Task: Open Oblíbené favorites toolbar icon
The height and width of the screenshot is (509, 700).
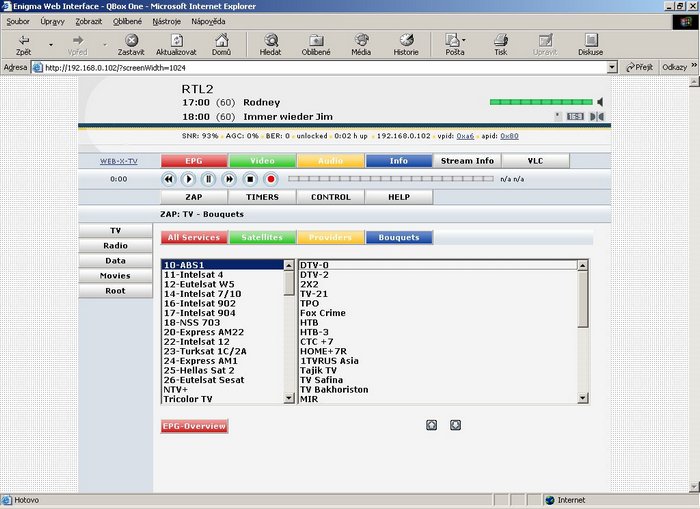Action: pyautogui.click(x=316, y=40)
